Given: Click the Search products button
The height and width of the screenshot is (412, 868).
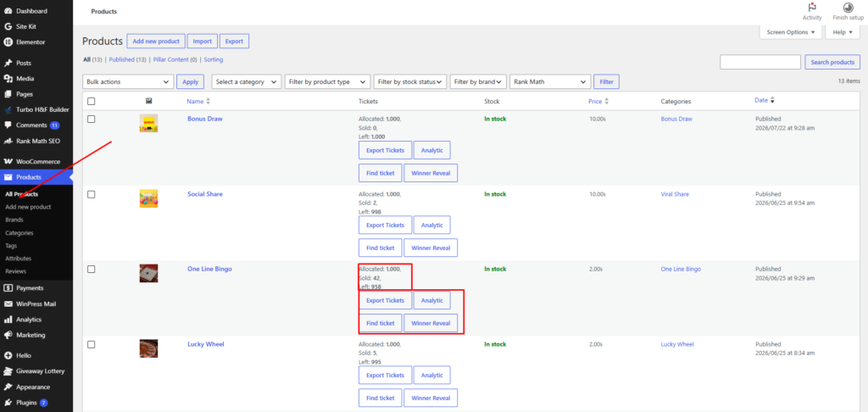Looking at the screenshot, I should pos(832,62).
